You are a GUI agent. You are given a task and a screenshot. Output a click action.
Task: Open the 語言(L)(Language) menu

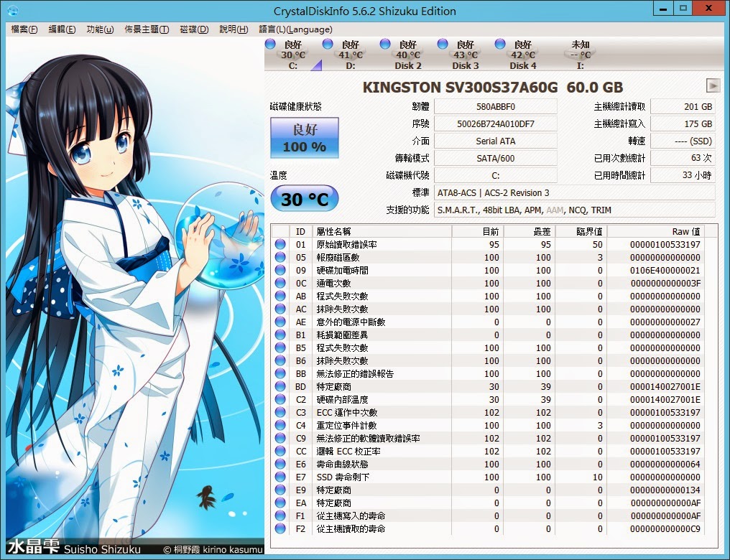point(295,29)
